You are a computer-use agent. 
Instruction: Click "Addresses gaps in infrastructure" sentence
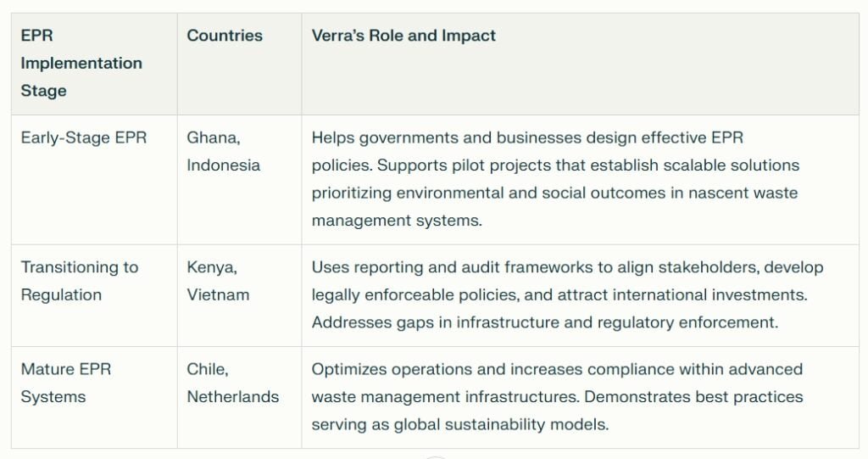click(x=422, y=322)
